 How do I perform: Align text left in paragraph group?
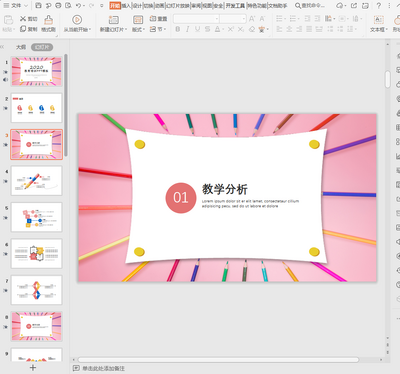coord(279,29)
